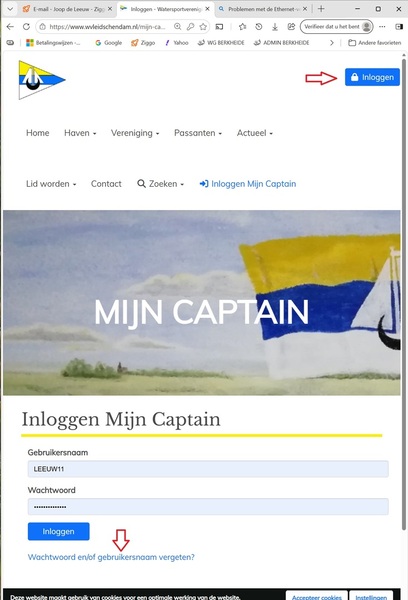Open Inloggen Mijn Captain menu link
The width and height of the screenshot is (408, 600).
[248, 184]
